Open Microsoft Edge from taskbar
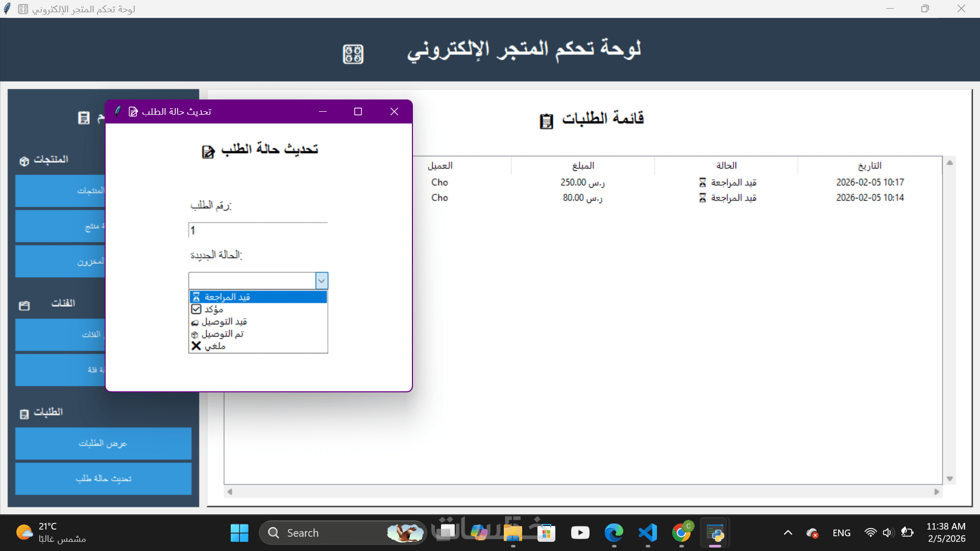The height and width of the screenshot is (551, 980). [x=614, y=533]
